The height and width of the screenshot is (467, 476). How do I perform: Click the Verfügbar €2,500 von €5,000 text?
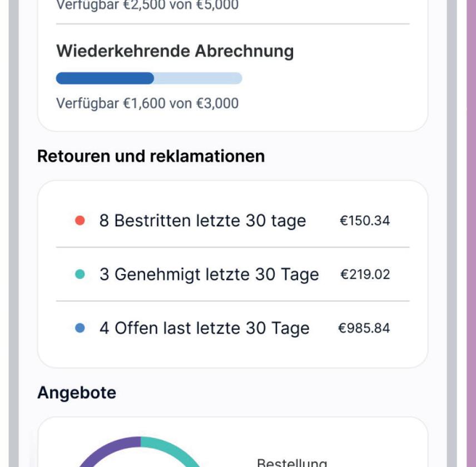147,6
